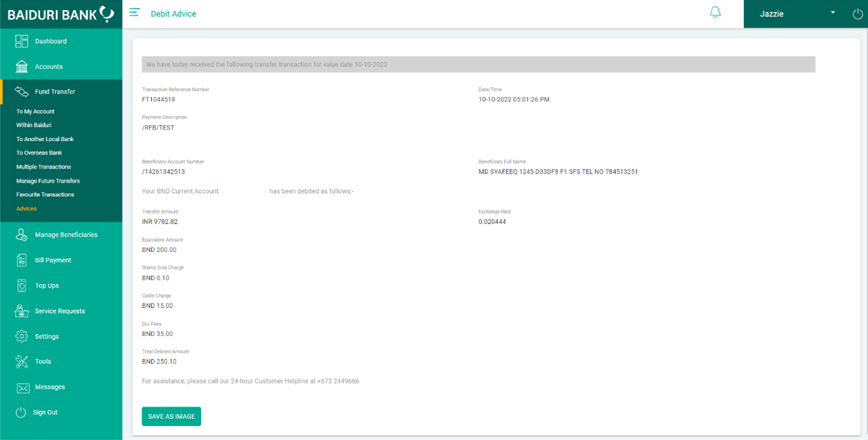Click the Tools wrench icon

22,362
